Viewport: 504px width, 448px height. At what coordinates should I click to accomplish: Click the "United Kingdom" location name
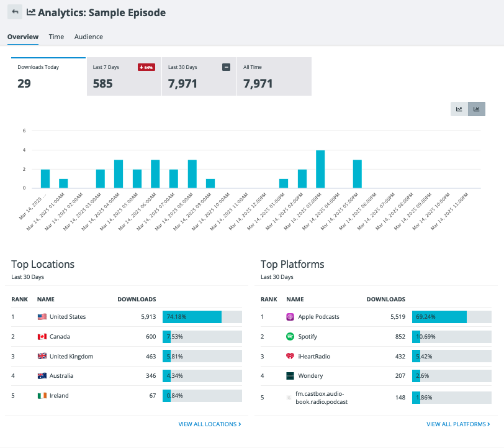pyautogui.click(x=71, y=356)
